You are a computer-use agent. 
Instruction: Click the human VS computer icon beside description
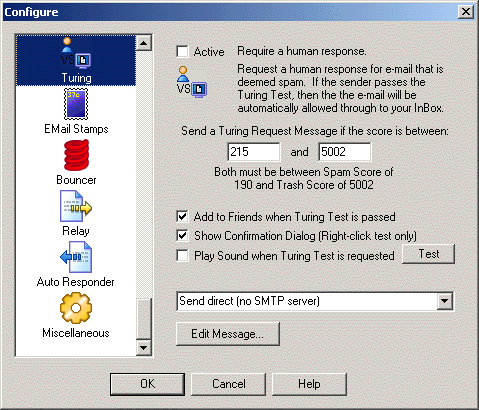coord(192,82)
